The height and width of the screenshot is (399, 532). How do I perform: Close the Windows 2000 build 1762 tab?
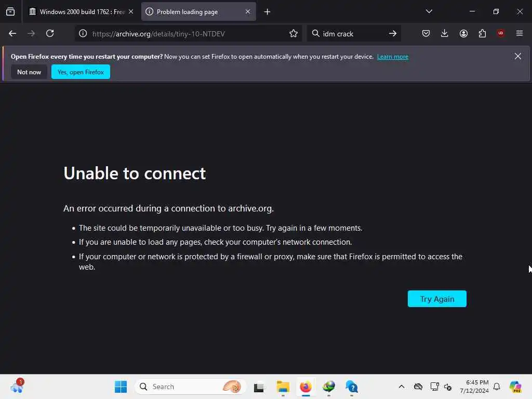coord(131,11)
